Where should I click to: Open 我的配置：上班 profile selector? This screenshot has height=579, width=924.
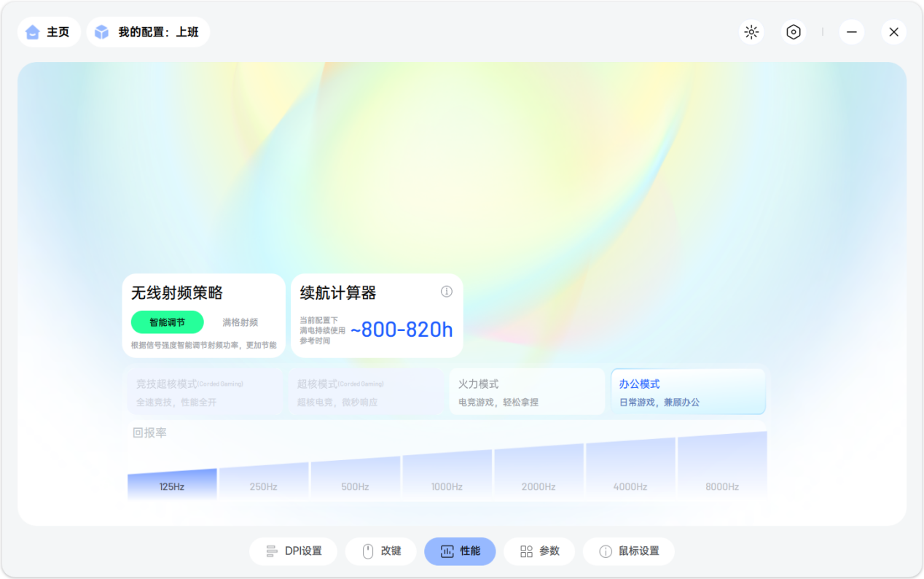148,32
